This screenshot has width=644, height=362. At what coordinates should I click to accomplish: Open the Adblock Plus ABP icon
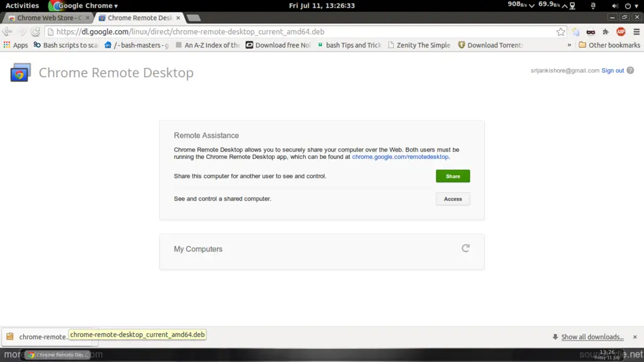point(621,31)
